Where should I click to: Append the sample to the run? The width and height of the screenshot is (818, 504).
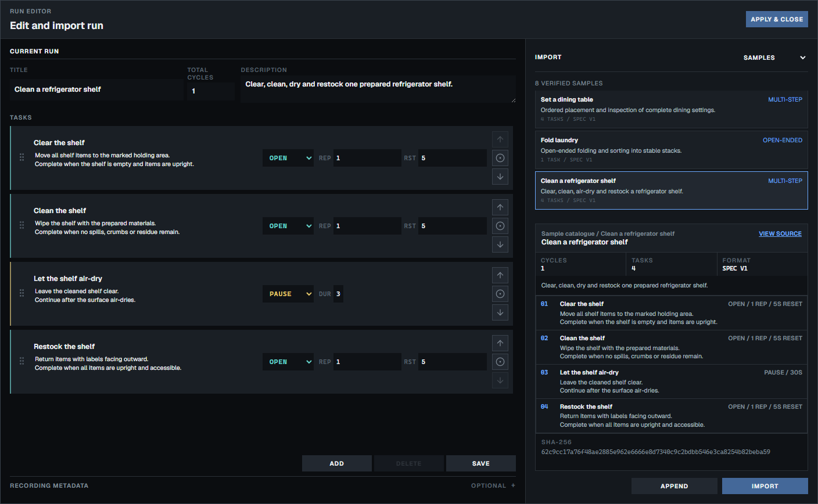pos(675,486)
